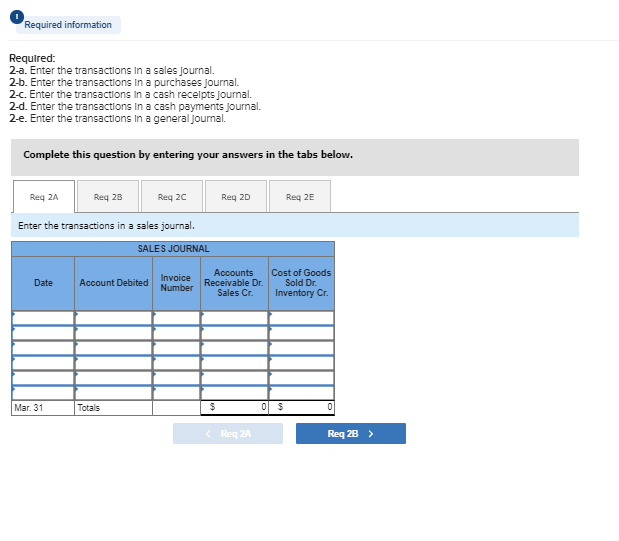This screenshot has height=541, width=619.
Task: Select the fifth row Date cell
Action: tap(43, 378)
